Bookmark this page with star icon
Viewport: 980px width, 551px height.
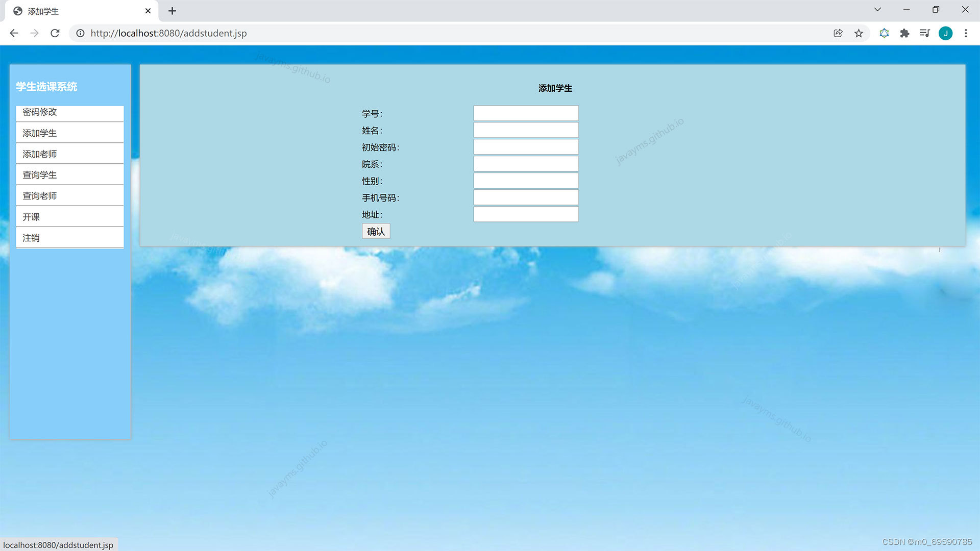coord(859,33)
